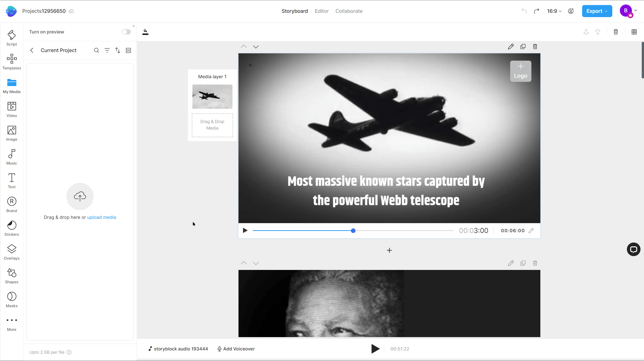Go back from Current Project
Viewport: 644px width, 361px height.
(32, 50)
